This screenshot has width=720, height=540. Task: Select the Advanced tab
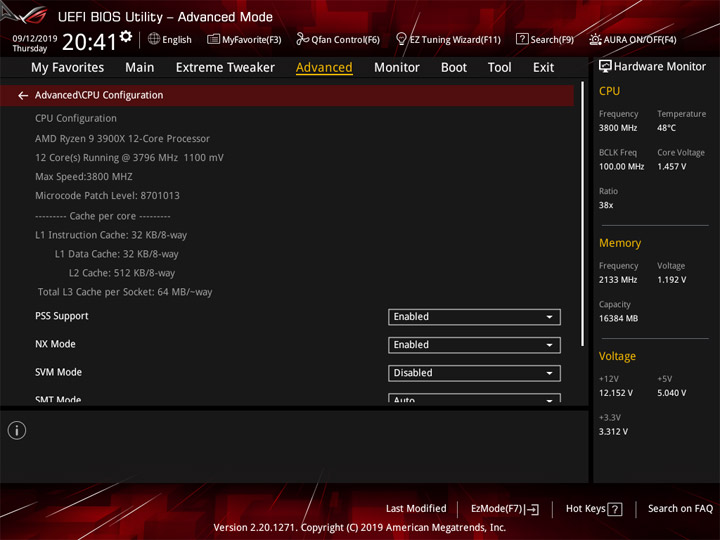(324, 68)
